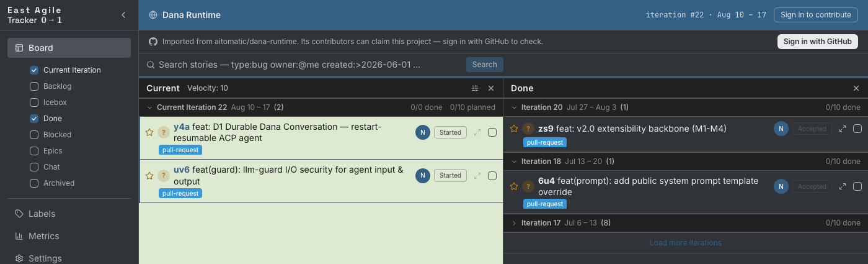
Task: Click the Search button
Action: tap(484, 65)
